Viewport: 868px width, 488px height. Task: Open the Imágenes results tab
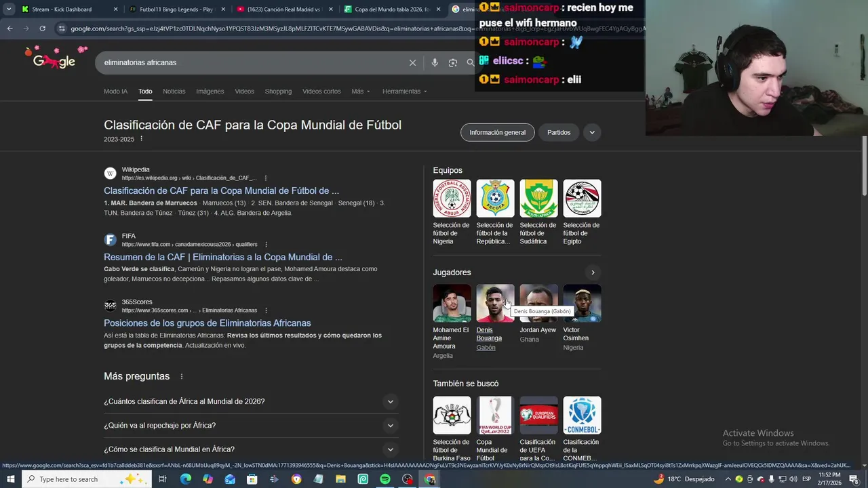(x=210, y=91)
